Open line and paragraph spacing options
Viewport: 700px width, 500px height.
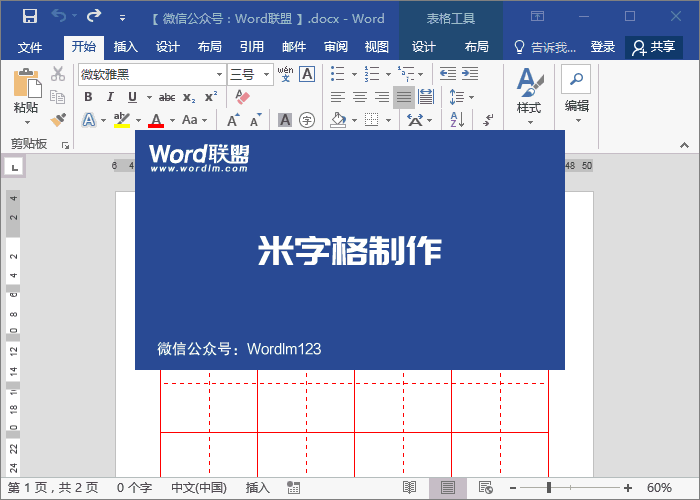coord(461,97)
